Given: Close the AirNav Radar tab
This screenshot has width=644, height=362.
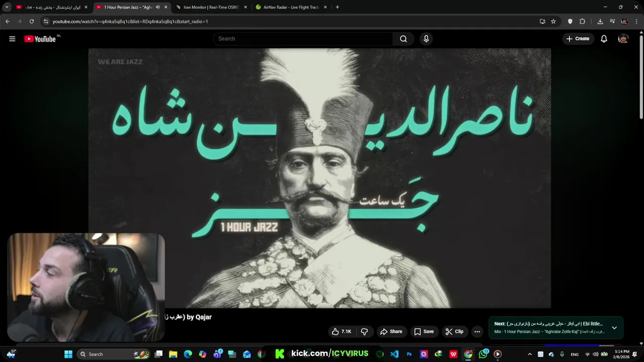Looking at the screenshot, I should coord(326,7).
